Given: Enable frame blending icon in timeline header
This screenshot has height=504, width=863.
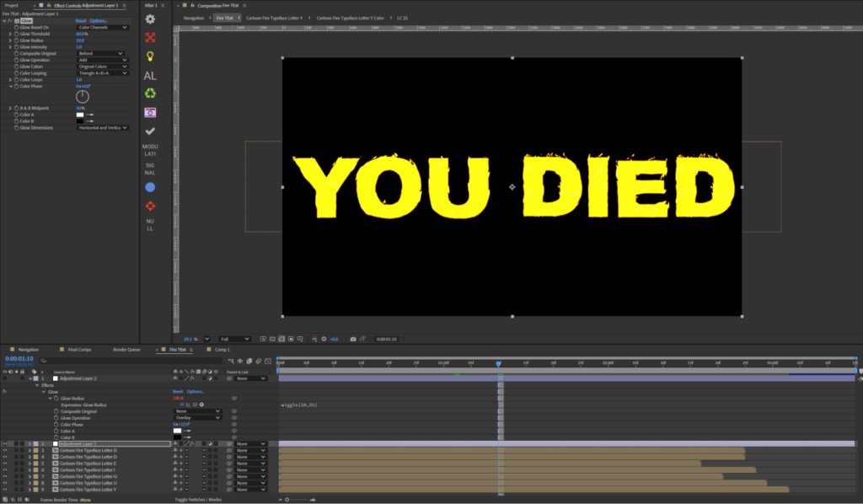Looking at the screenshot, I should click(249, 361).
